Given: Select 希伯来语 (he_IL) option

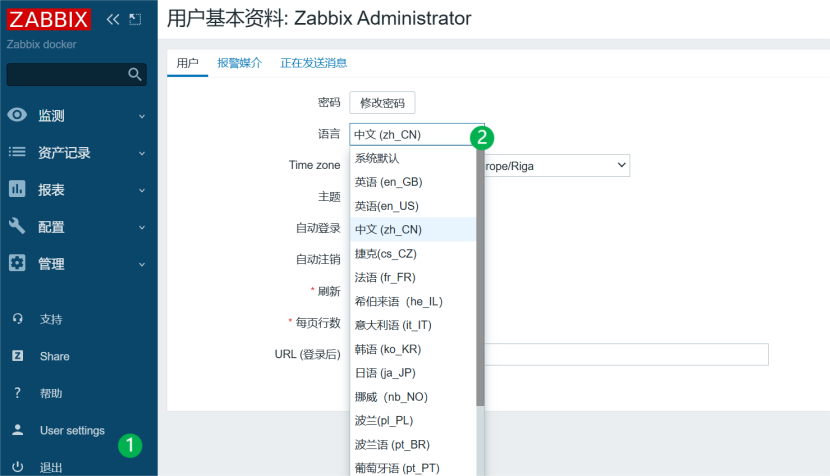Looking at the screenshot, I should point(413,301).
